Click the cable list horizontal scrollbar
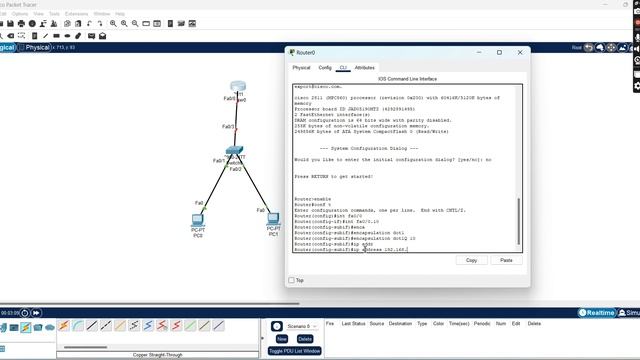This screenshot has height=360, width=640. 86,347
